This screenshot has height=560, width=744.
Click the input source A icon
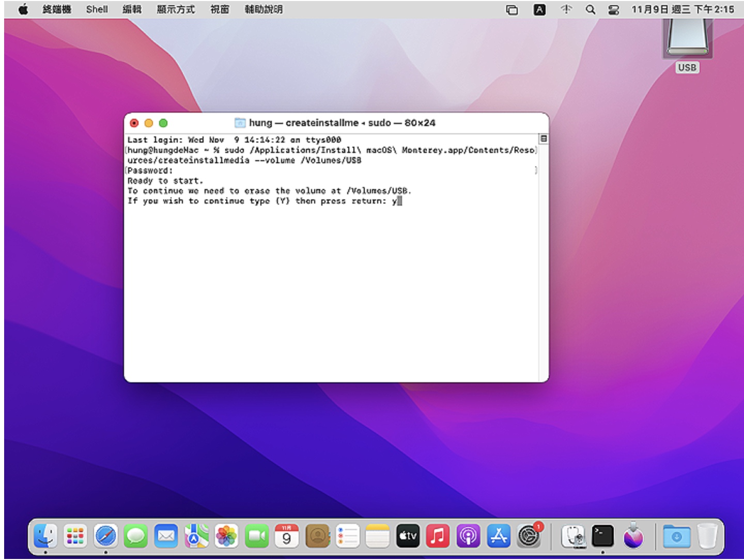tap(539, 9)
